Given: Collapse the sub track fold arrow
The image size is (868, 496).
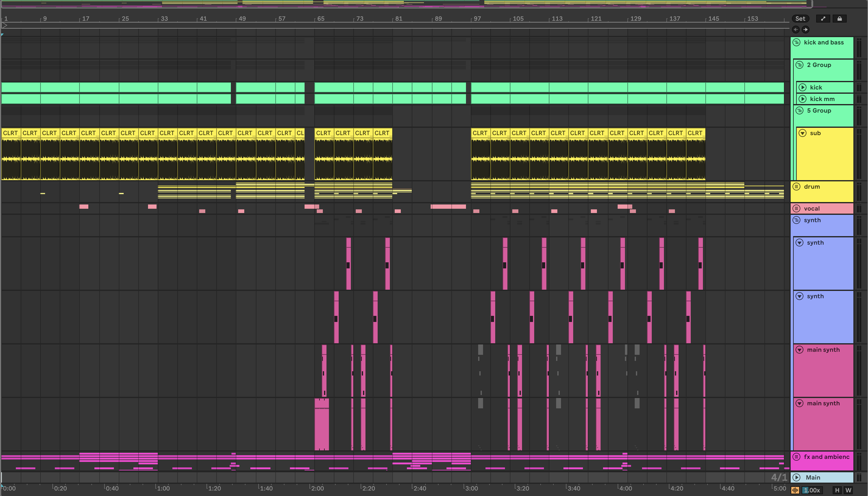Looking at the screenshot, I should pos(803,133).
